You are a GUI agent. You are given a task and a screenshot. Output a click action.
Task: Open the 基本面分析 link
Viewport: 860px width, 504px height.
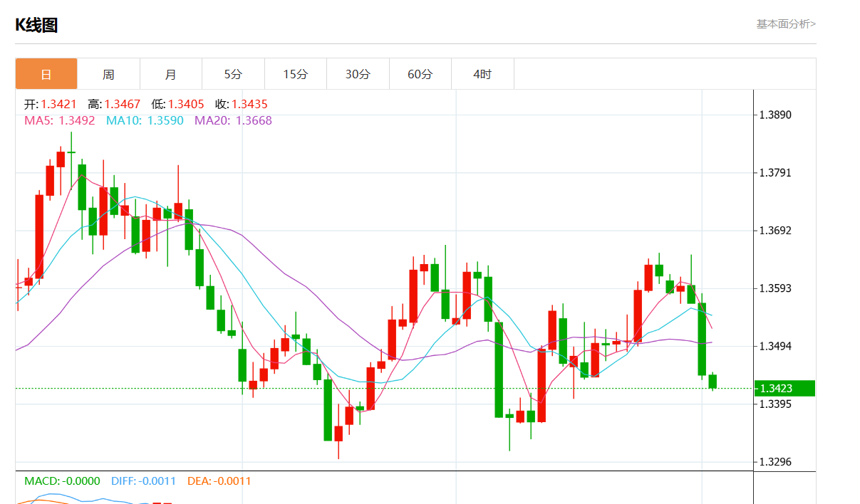click(x=786, y=24)
